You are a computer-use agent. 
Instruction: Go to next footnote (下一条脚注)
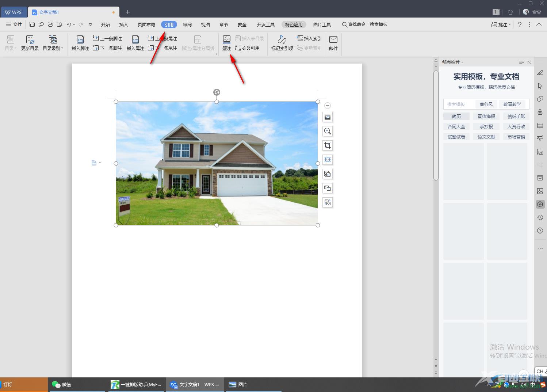107,48
